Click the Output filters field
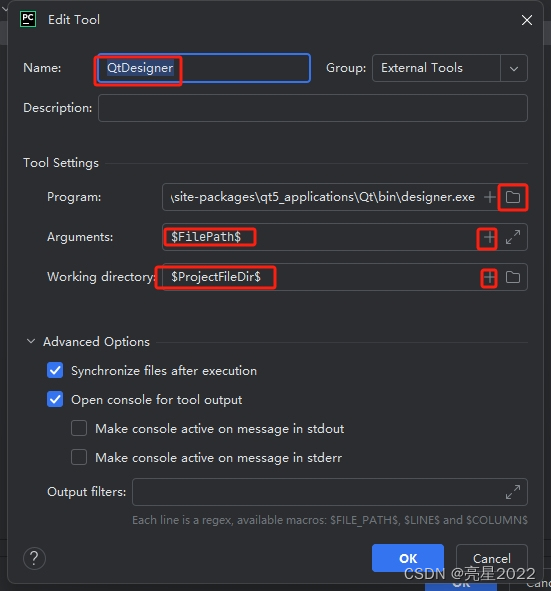551x591 pixels. point(330,492)
